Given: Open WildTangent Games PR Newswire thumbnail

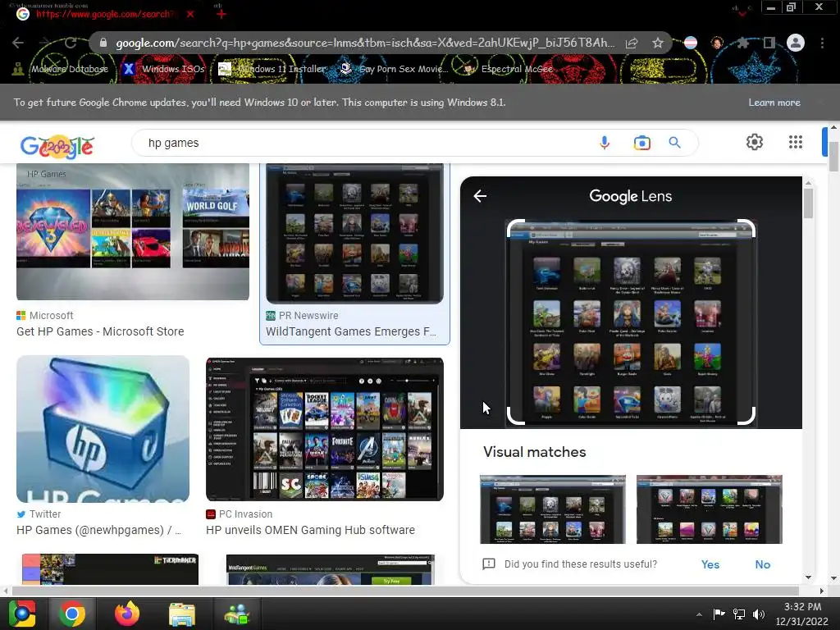Looking at the screenshot, I should click(354, 234).
